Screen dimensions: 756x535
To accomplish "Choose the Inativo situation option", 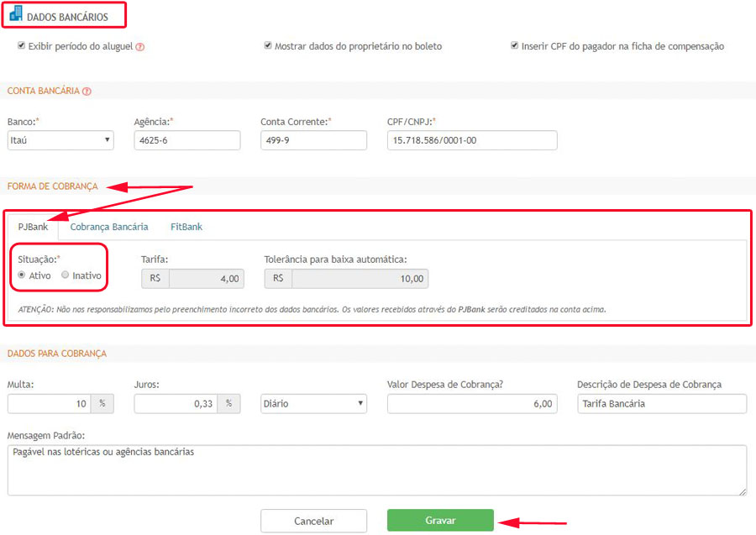I will pos(66,275).
